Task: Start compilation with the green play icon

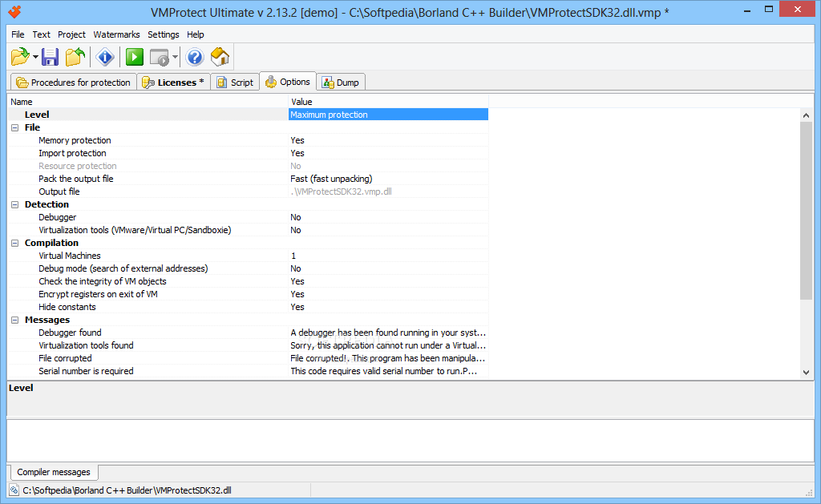Action: [x=135, y=57]
